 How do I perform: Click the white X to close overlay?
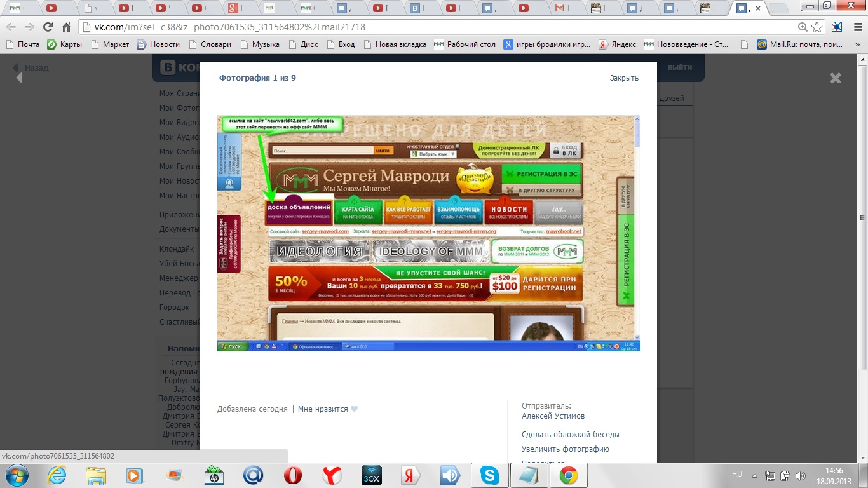[835, 78]
